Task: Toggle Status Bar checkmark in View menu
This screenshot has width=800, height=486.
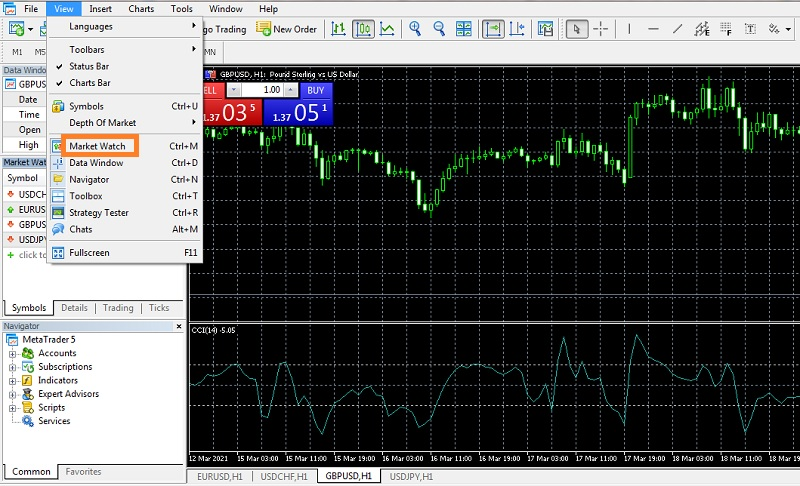Action: click(x=59, y=66)
